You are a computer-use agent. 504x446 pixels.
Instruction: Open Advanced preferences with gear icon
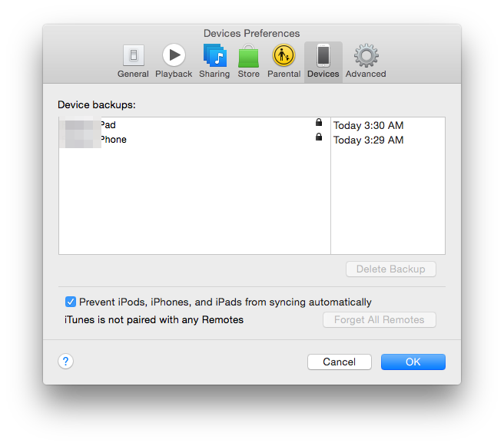366,61
